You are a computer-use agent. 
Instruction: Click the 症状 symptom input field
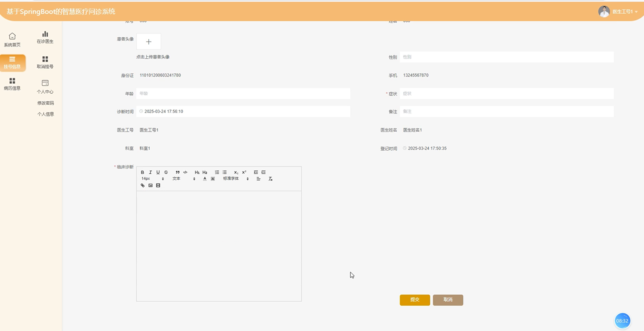506,94
